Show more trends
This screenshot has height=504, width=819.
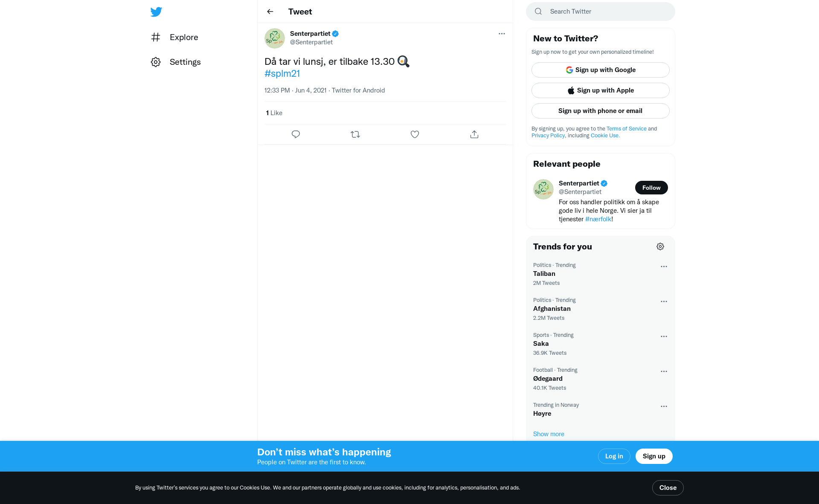(549, 434)
